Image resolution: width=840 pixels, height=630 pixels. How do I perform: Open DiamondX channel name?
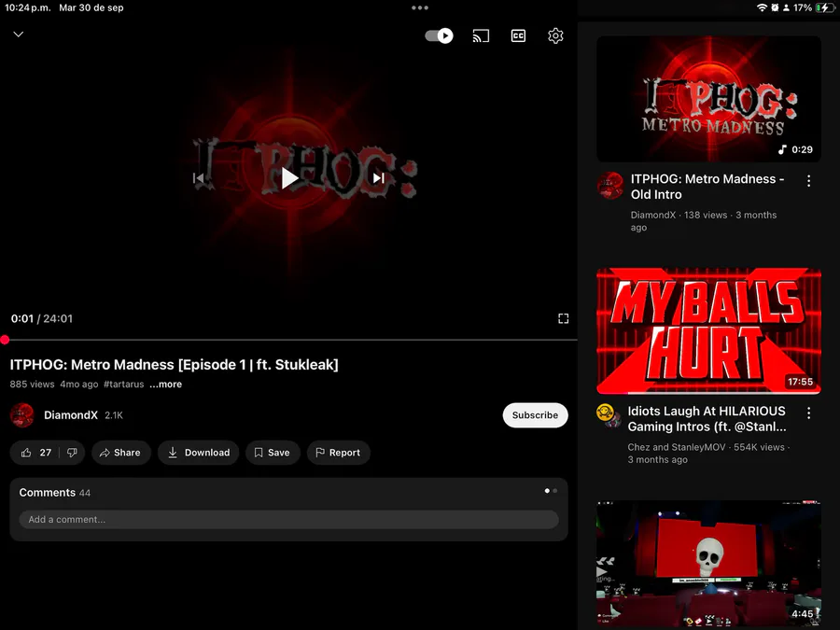click(71, 415)
